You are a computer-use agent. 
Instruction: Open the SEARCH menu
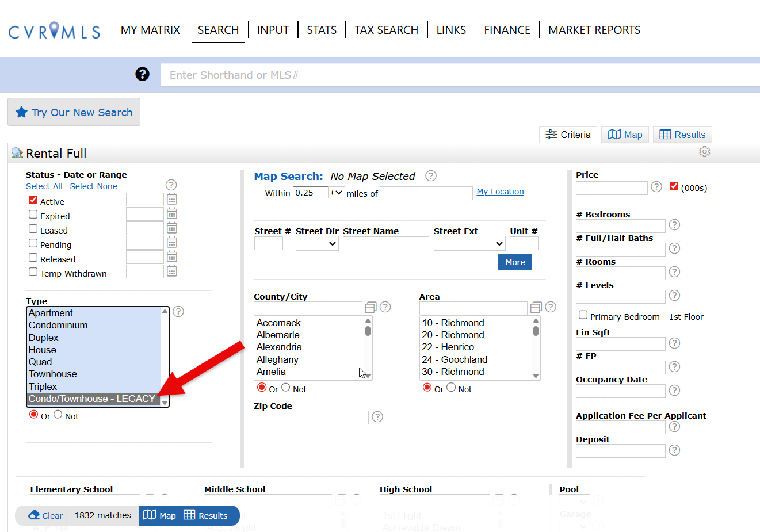point(218,30)
